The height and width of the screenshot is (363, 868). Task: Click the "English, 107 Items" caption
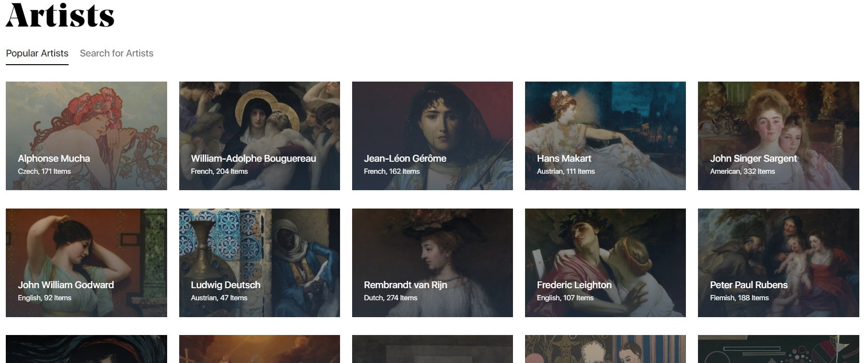click(565, 298)
